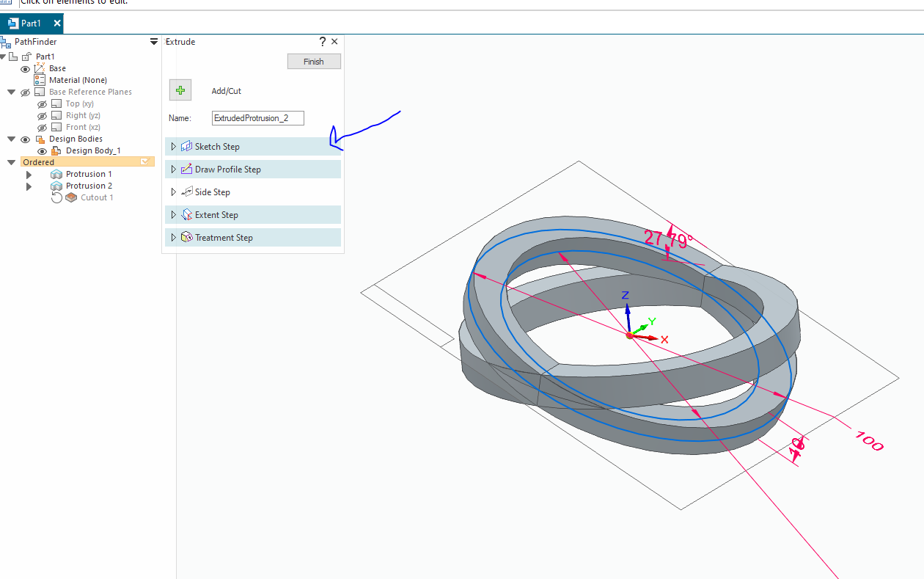Viewport: 924px width, 579px height.
Task: Hide the Design Bodies group
Action: (x=25, y=139)
